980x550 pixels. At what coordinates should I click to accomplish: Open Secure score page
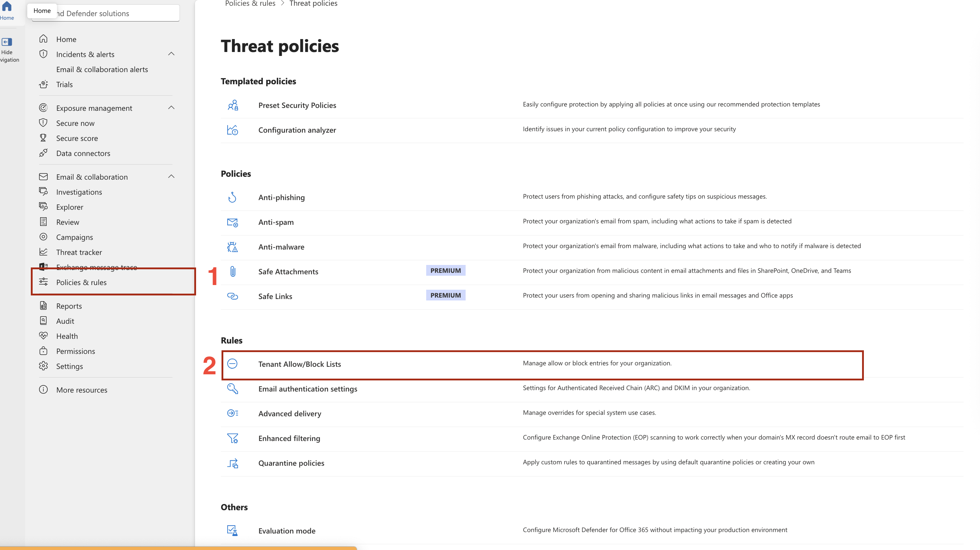[77, 138]
